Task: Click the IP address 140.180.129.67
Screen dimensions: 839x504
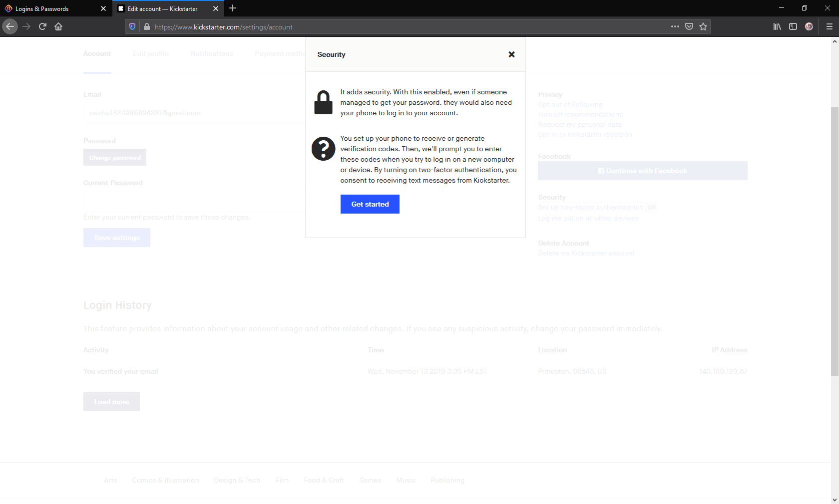Action: tap(723, 371)
